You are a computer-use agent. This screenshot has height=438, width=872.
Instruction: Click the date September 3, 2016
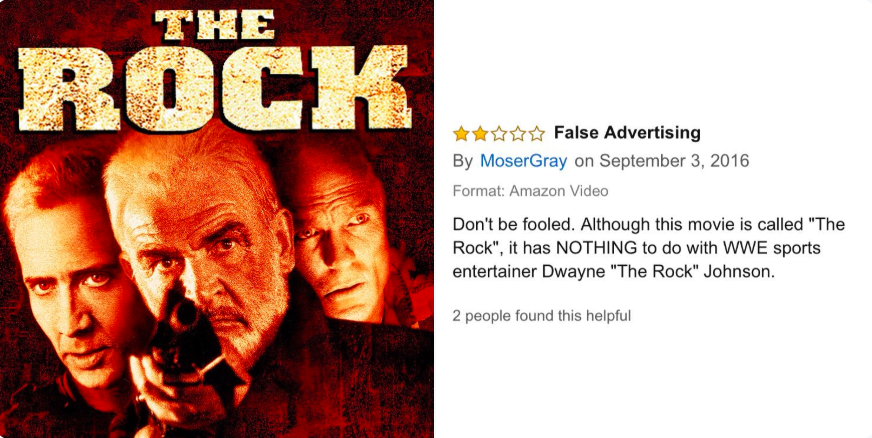(x=675, y=161)
